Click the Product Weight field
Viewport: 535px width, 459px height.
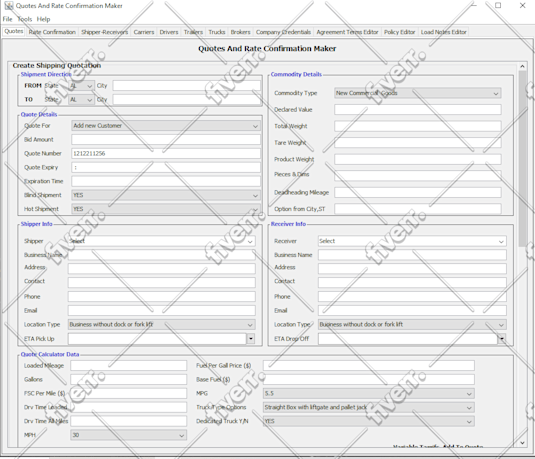coord(418,159)
